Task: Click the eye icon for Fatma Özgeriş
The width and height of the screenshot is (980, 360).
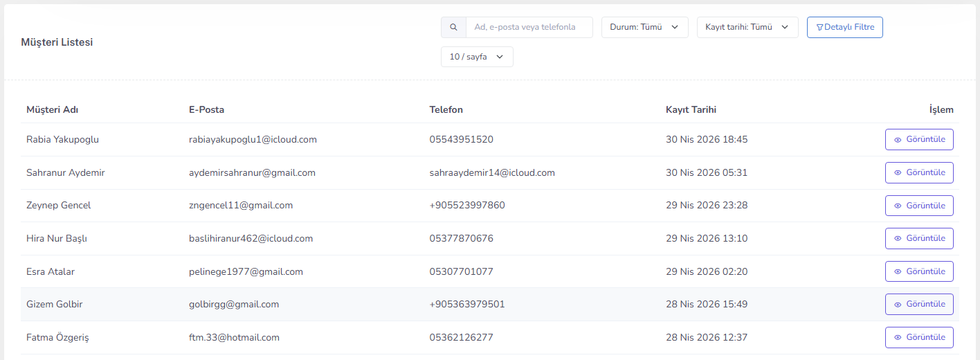Action: pyautogui.click(x=898, y=338)
